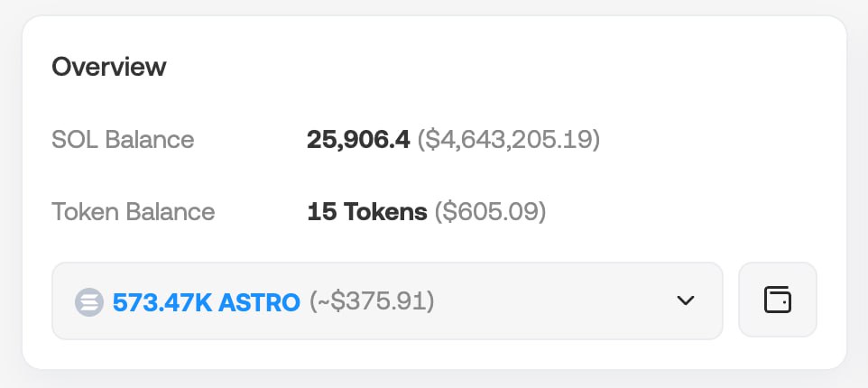Click the word Tokens in token count
The width and height of the screenshot is (868, 388).
383,213
